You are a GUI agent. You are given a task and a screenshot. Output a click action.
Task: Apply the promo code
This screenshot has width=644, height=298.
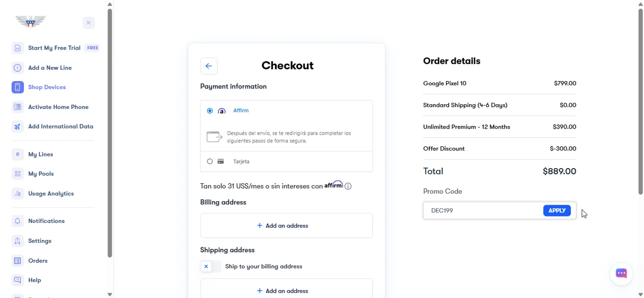pyautogui.click(x=557, y=211)
